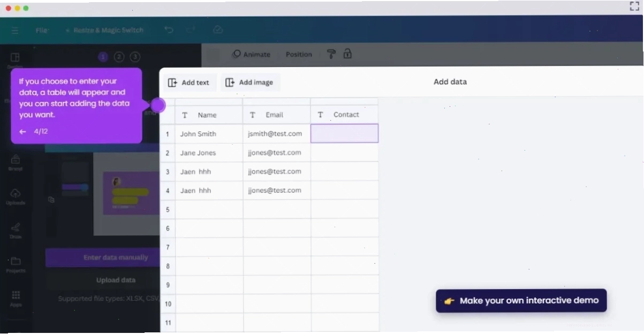644x334 pixels.
Task: Open the File menu
Action: pos(42,30)
